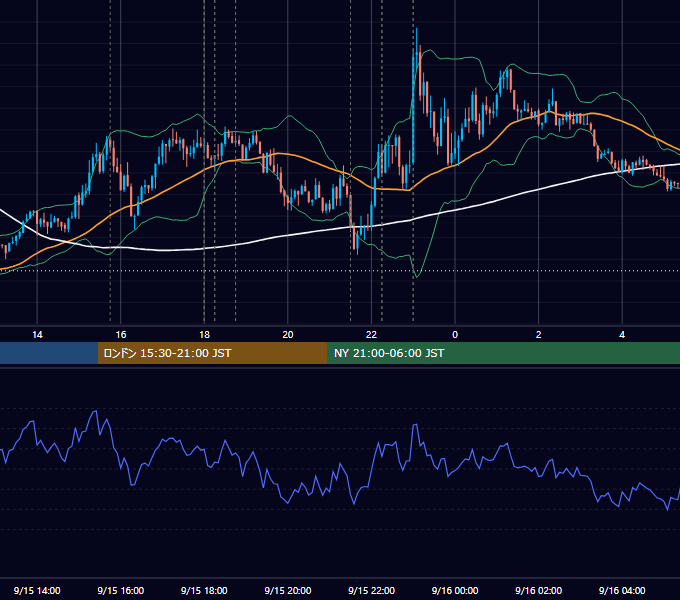680x600 pixels.
Task: Click the oscillator peak near 9/15 15:30
Action: (95, 411)
